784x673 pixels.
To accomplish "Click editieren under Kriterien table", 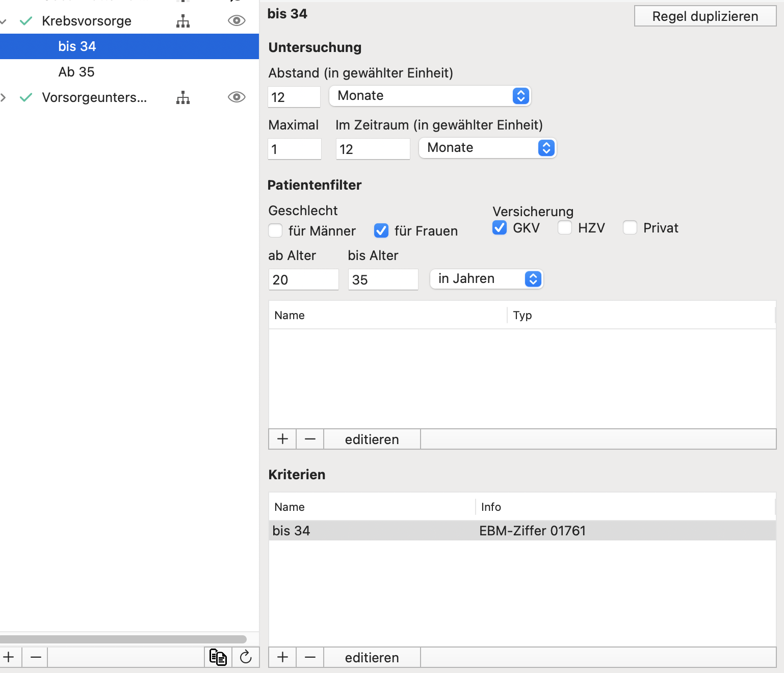I will [x=372, y=657].
